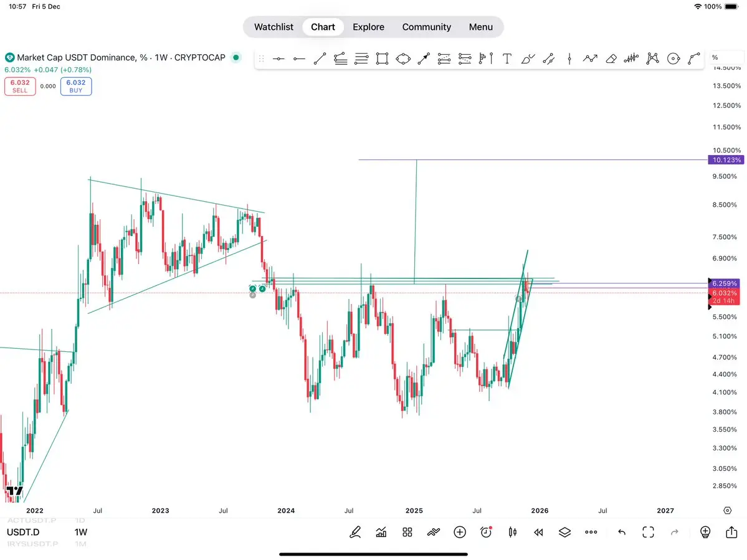747x560 pixels.
Task: Select the horizontal line drawing tool
Action: coord(278,59)
